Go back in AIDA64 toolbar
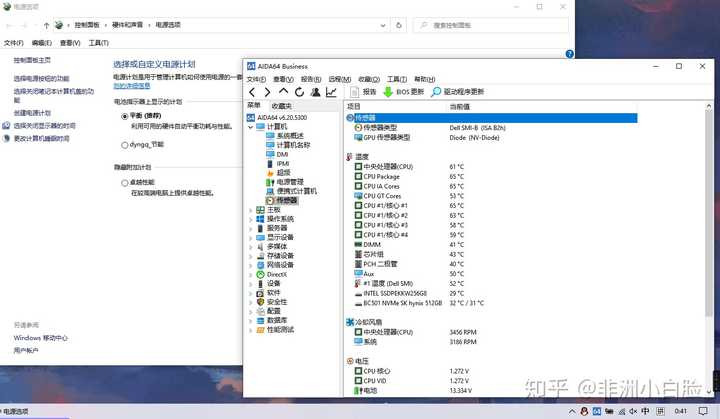 pos(252,92)
